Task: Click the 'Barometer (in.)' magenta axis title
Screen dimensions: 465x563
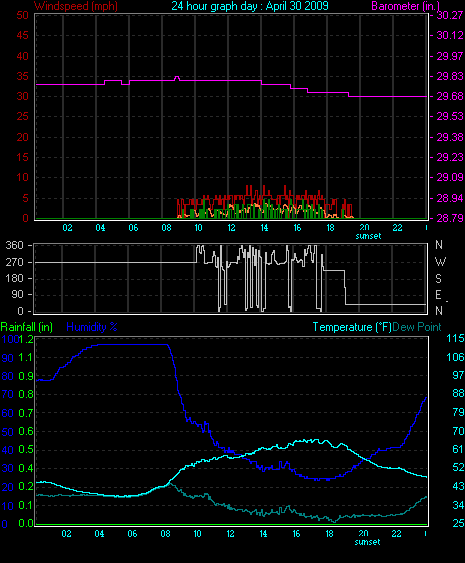Action: 405,6
